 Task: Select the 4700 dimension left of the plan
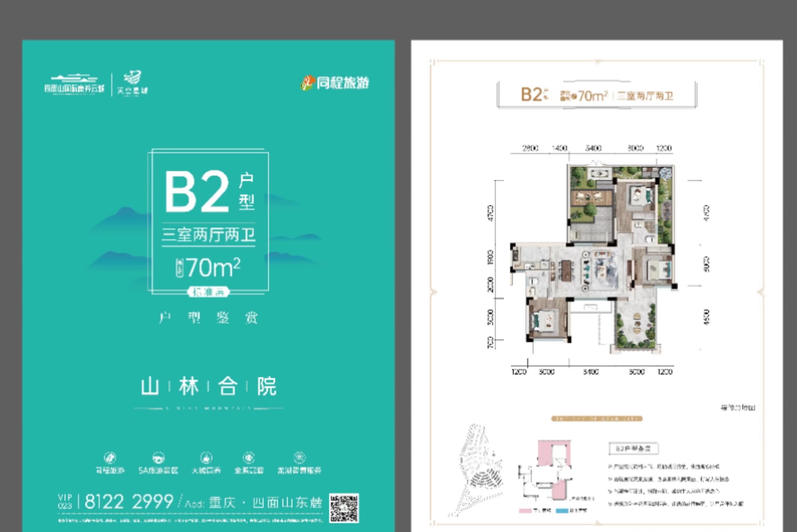coord(490,213)
